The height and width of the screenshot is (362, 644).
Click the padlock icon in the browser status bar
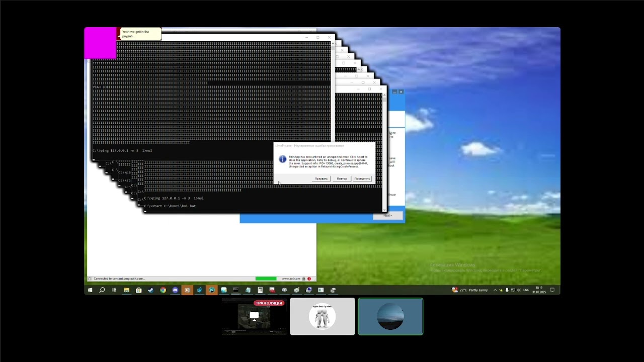click(303, 279)
